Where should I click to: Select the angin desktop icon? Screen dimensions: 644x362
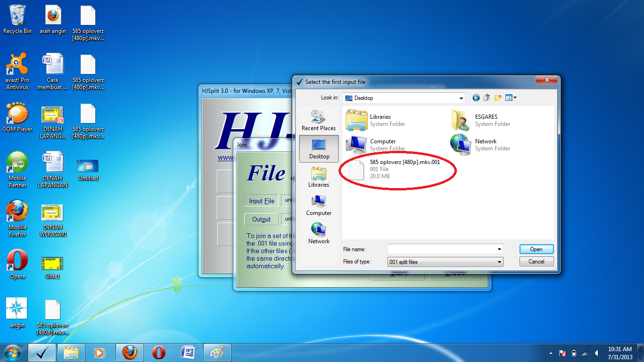(x=17, y=313)
